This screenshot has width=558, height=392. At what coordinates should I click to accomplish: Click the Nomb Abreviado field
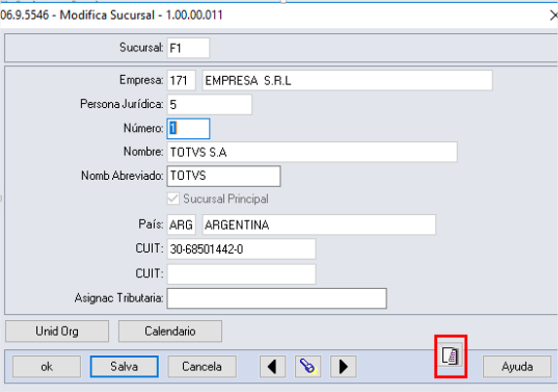coord(223,176)
